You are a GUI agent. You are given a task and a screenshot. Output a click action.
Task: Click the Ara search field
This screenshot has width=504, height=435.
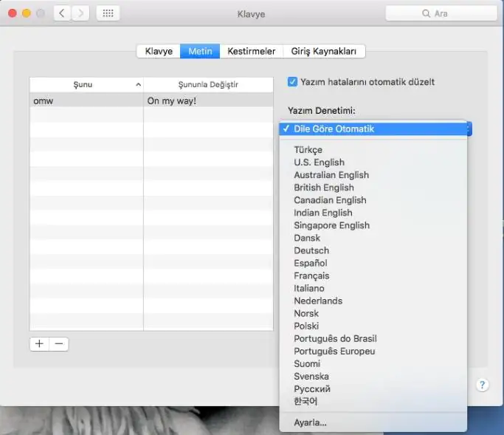pyautogui.click(x=440, y=13)
